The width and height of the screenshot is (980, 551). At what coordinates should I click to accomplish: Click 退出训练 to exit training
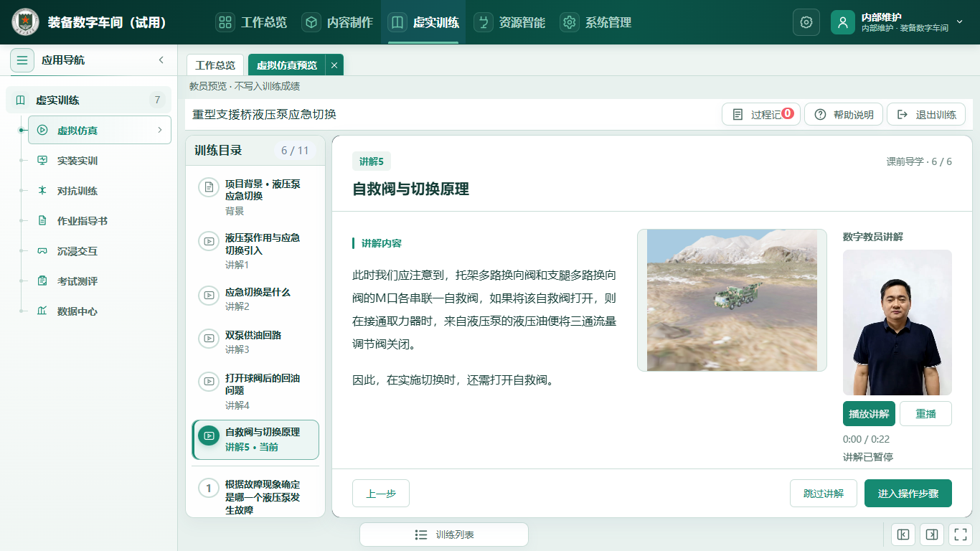pos(926,115)
